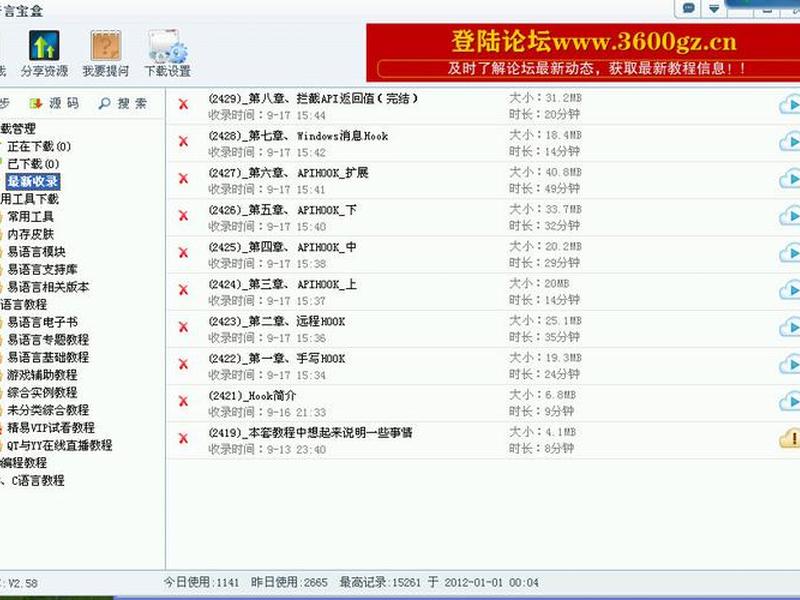Download cloud icon for 2426 APIHOOK_下
The image size is (800, 600).
coord(790,216)
